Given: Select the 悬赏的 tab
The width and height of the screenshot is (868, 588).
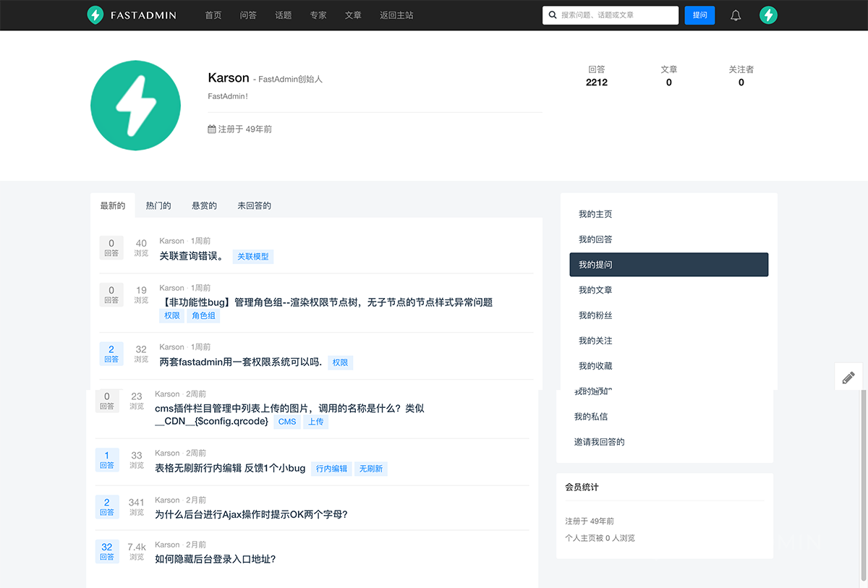Looking at the screenshot, I should 204,206.
